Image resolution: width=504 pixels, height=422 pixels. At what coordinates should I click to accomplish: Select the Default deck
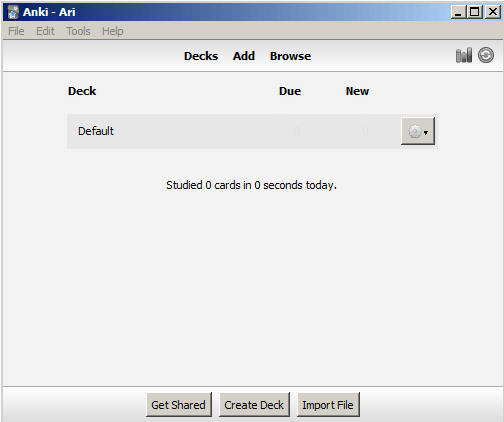(96, 131)
